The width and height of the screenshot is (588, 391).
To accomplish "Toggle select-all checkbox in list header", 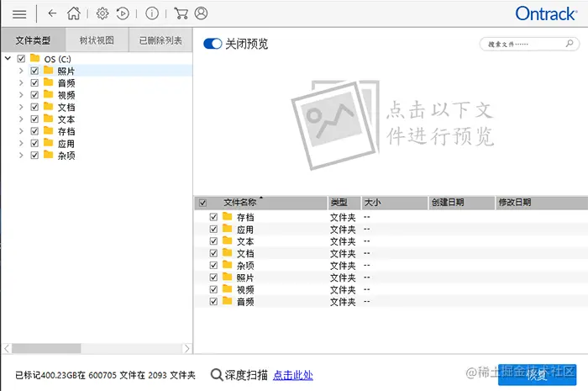I will pos(203,203).
